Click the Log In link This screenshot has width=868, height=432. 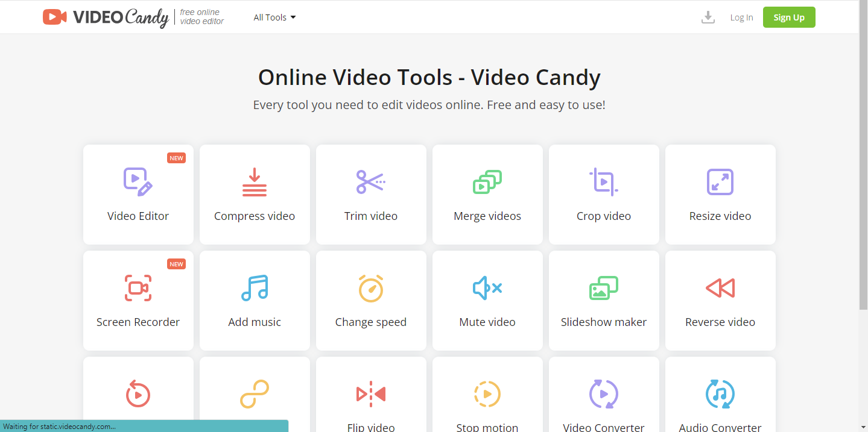(x=741, y=17)
